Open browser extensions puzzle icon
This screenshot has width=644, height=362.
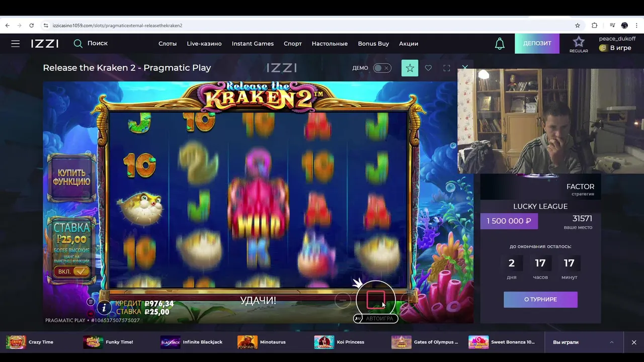coord(595,26)
